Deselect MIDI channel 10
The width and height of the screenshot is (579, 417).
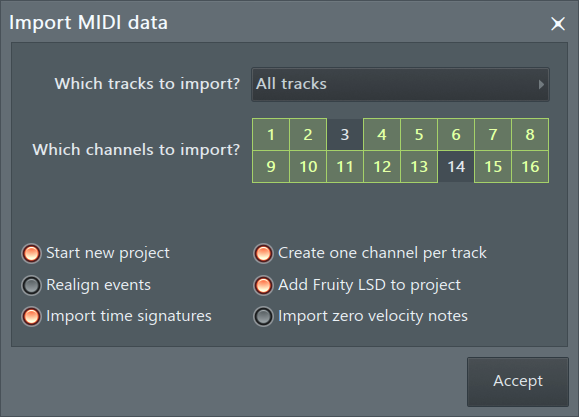(x=308, y=167)
